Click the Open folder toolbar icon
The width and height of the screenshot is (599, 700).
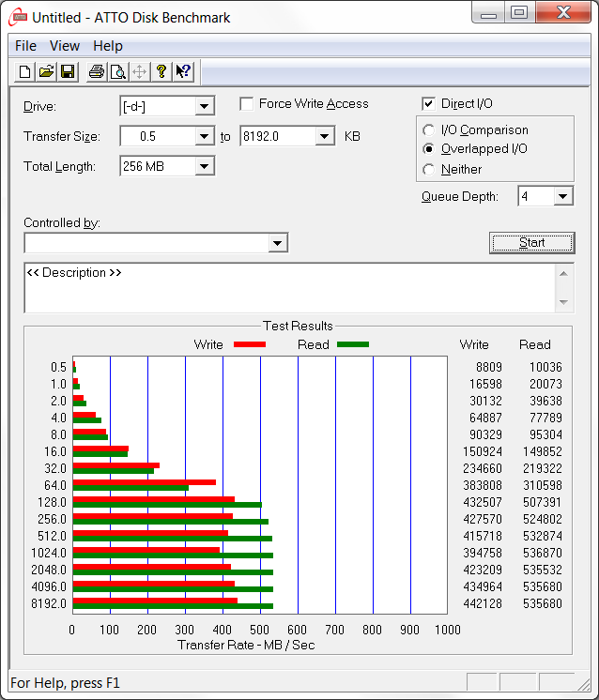[46, 72]
